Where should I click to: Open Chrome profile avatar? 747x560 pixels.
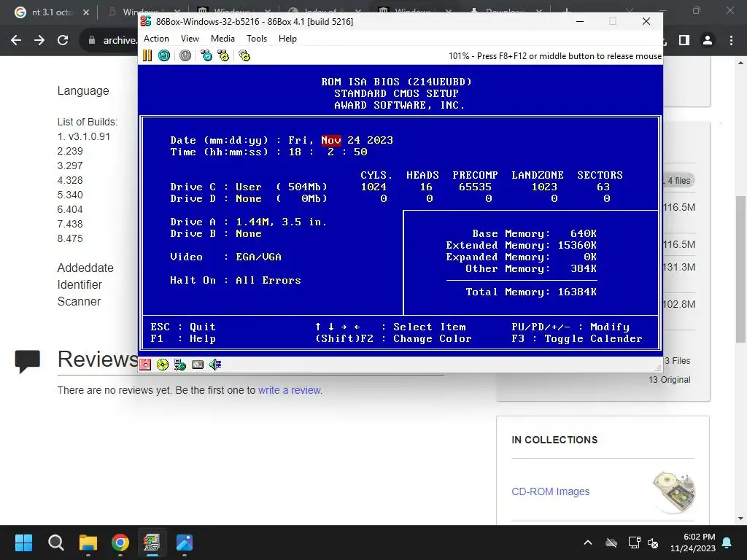[x=708, y=41]
